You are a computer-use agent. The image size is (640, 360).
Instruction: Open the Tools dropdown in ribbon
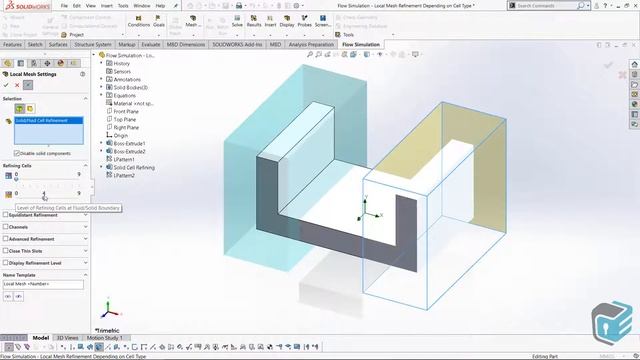click(348, 35)
